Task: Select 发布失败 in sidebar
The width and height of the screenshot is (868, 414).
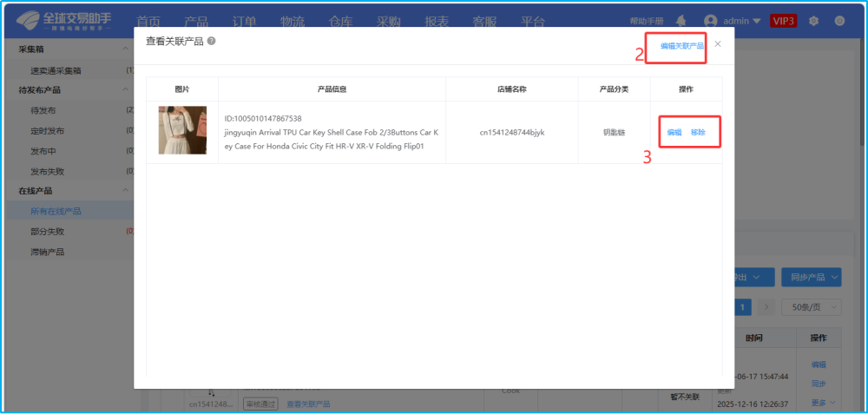Action: tap(47, 171)
